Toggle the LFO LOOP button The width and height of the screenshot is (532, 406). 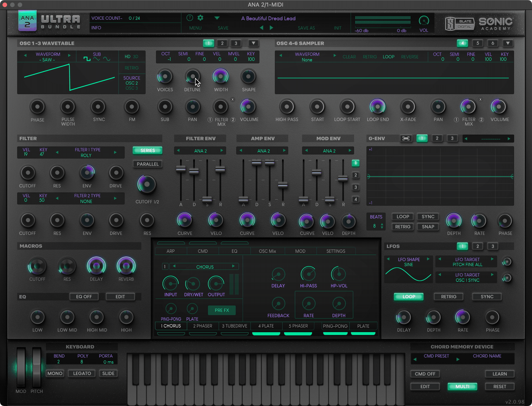click(x=409, y=297)
